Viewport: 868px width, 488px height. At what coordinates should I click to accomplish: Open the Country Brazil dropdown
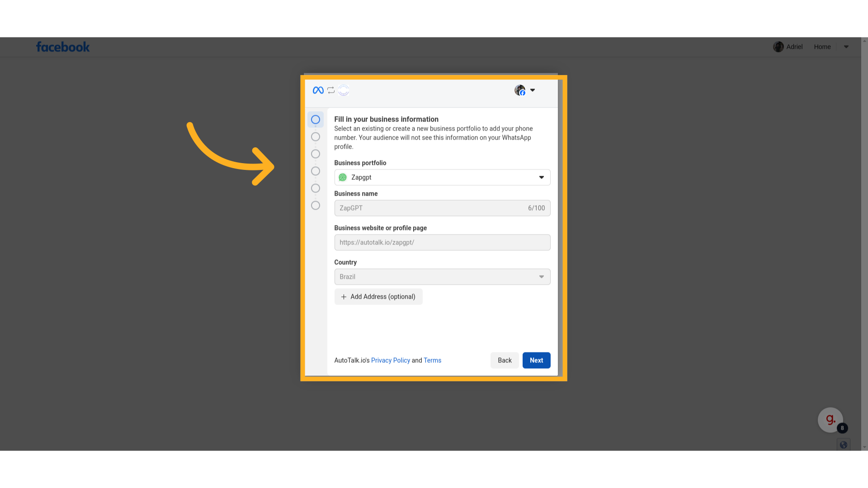442,277
